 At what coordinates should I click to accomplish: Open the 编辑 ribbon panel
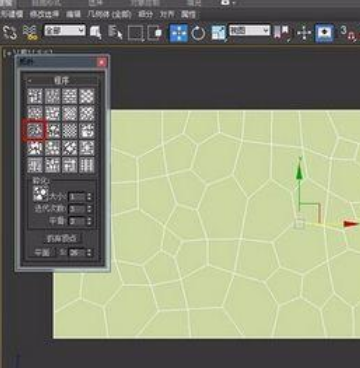tap(73, 14)
